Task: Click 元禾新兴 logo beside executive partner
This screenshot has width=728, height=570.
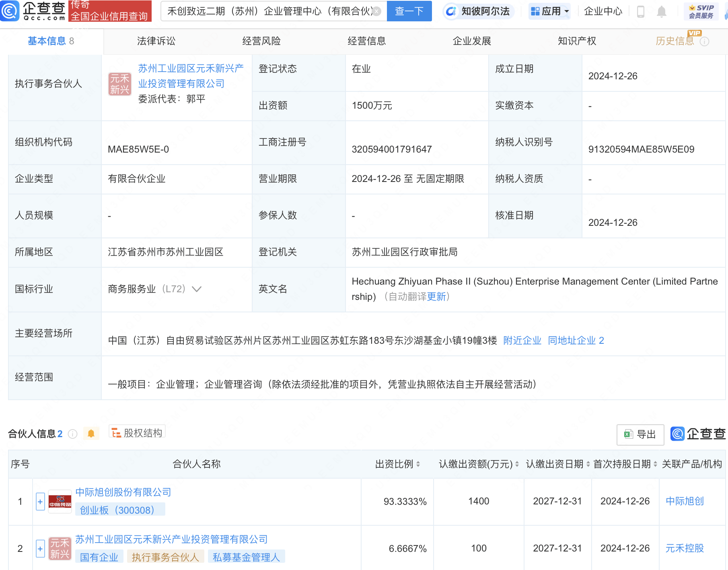Action: [120, 84]
